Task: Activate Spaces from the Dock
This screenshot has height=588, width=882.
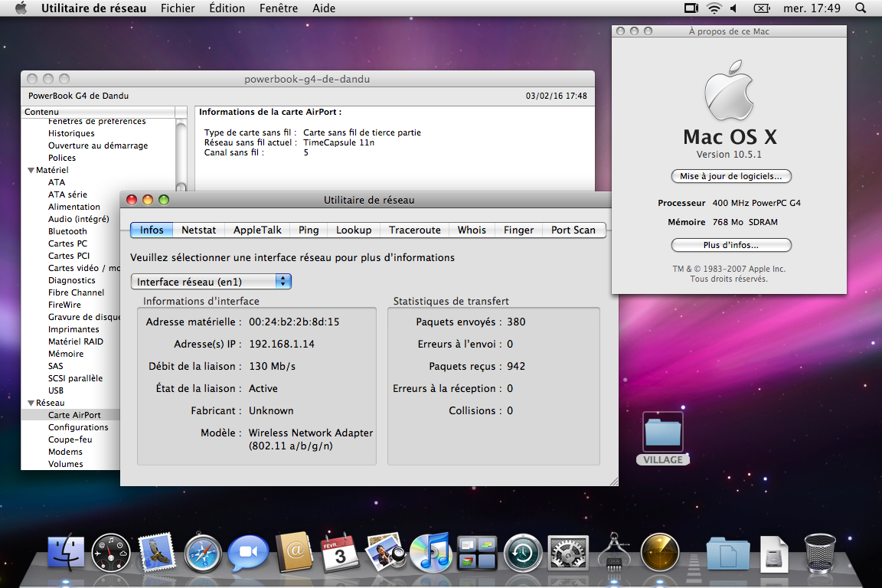Action: pos(476,553)
